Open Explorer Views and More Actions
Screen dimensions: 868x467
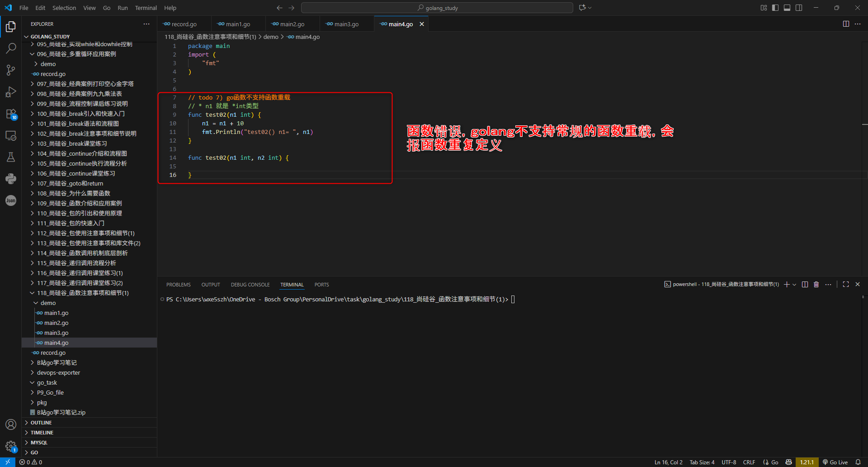pyautogui.click(x=146, y=24)
